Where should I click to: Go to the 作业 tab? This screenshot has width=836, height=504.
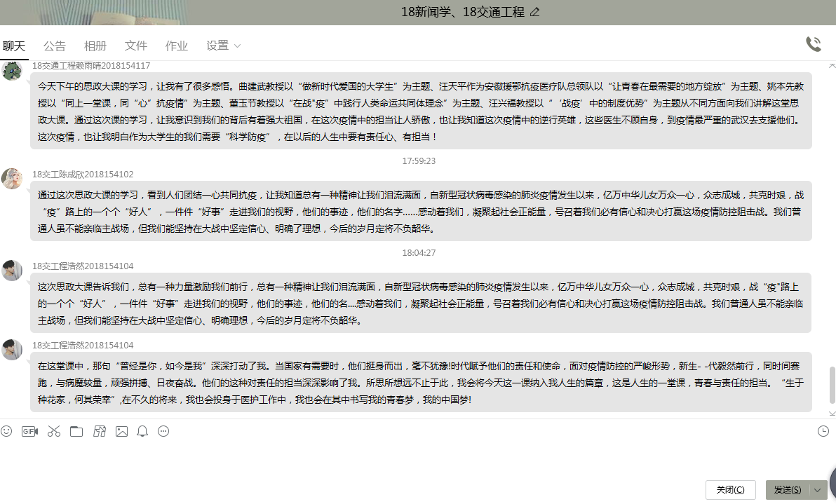(x=177, y=46)
